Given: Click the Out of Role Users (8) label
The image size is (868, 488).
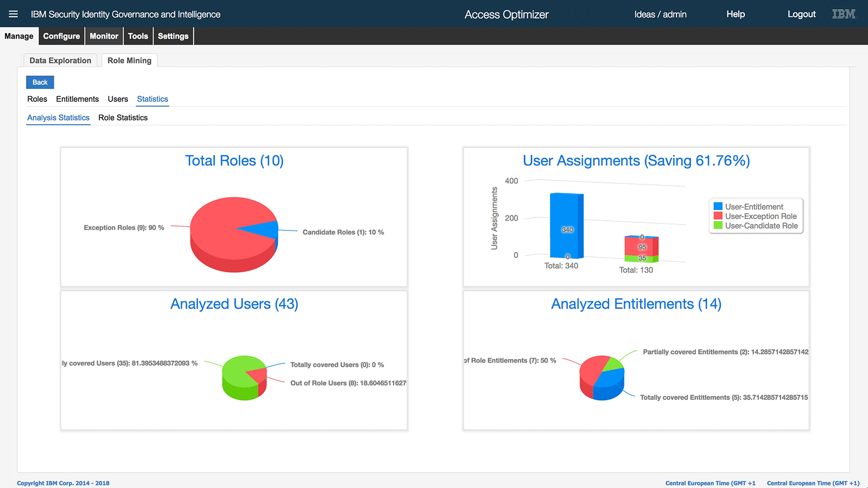Looking at the screenshot, I should (x=348, y=383).
